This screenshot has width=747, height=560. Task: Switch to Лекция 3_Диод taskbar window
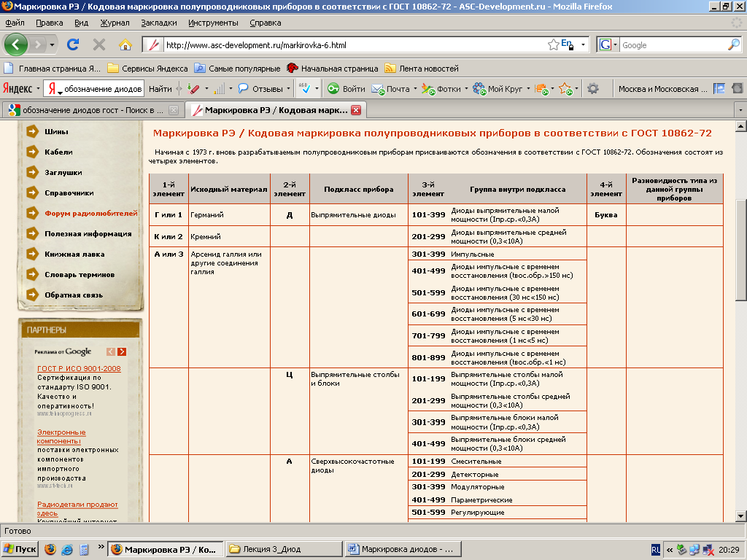(x=285, y=549)
